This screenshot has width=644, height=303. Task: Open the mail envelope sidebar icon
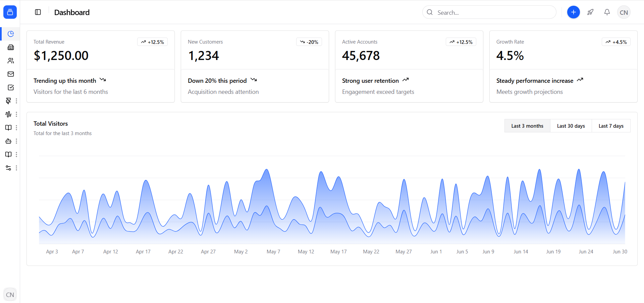point(11,74)
